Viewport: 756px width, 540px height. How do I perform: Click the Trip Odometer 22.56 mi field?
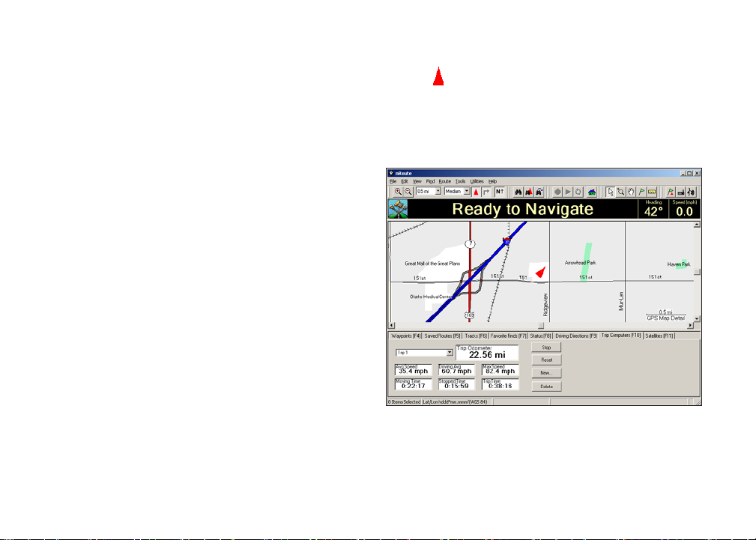pyautogui.click(x=488, y=353)
